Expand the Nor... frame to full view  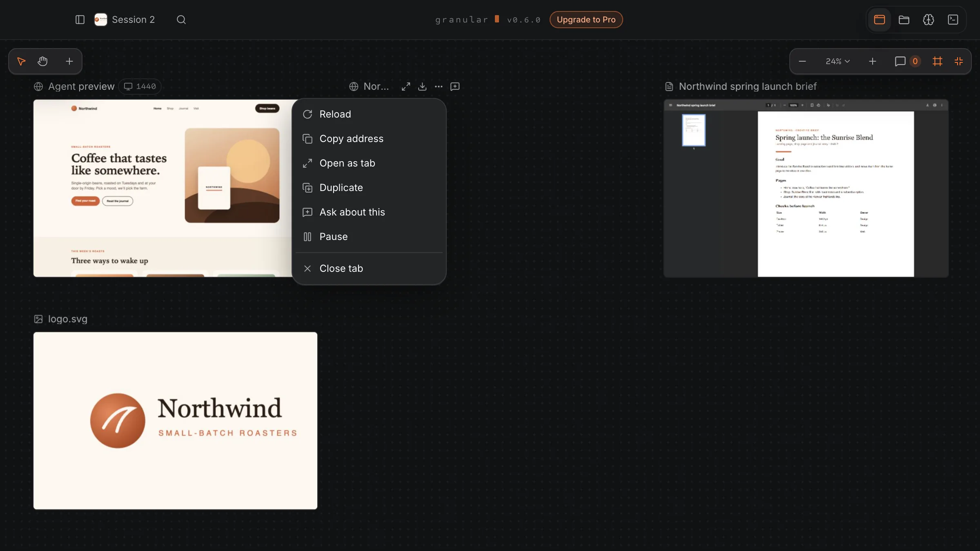(x=406, y=87)
